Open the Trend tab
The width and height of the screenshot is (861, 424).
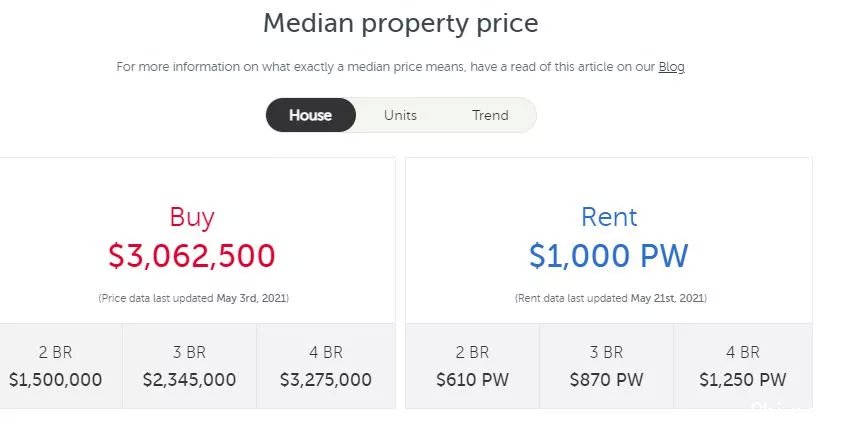[x=490, y=115]
